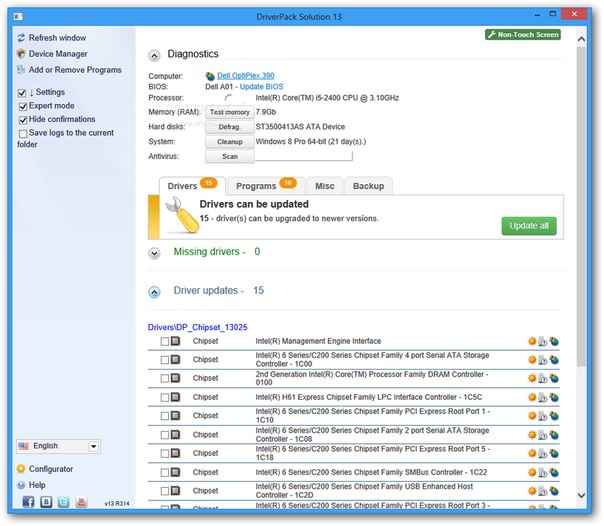Click the Refresh window arrows icon

[21, 38]
